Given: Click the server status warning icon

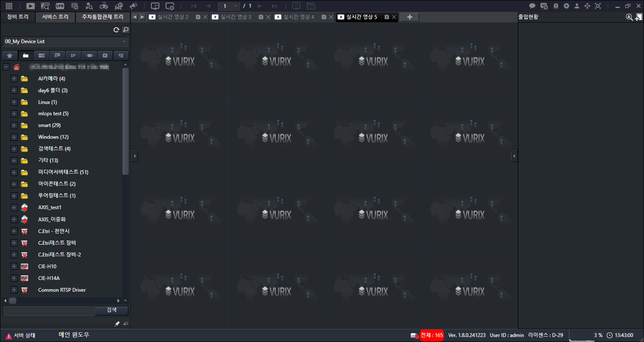Looking at the screenshot, I should coord(9,336).
